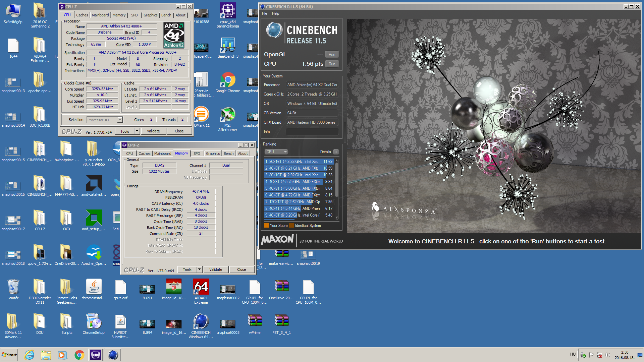644x362 pixels.
Task: Run the CPU test in Cinebench
Action: click(x=332, y=64)
